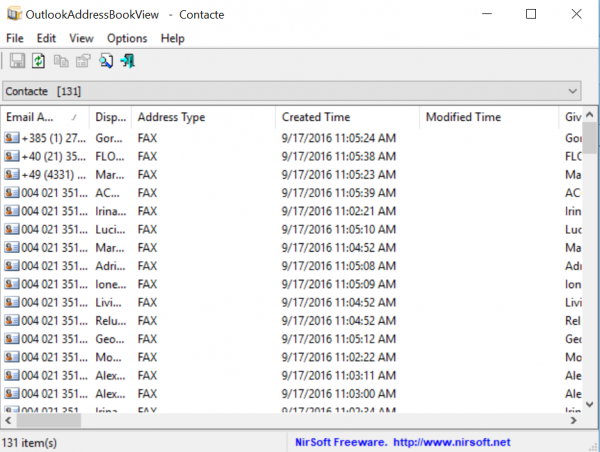Select the contact row starting with +49 (4331)
This screenshot has height=452, width=600.
[x=45, y=175]
